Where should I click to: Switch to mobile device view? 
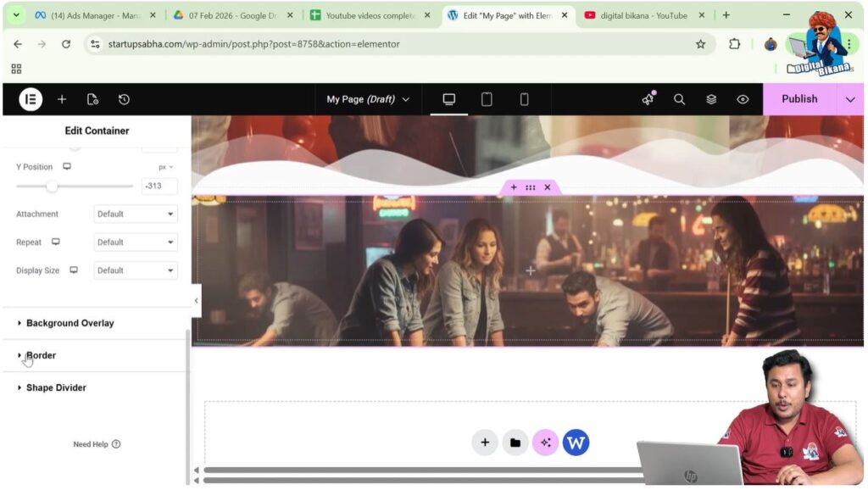[x=524, y=99]
